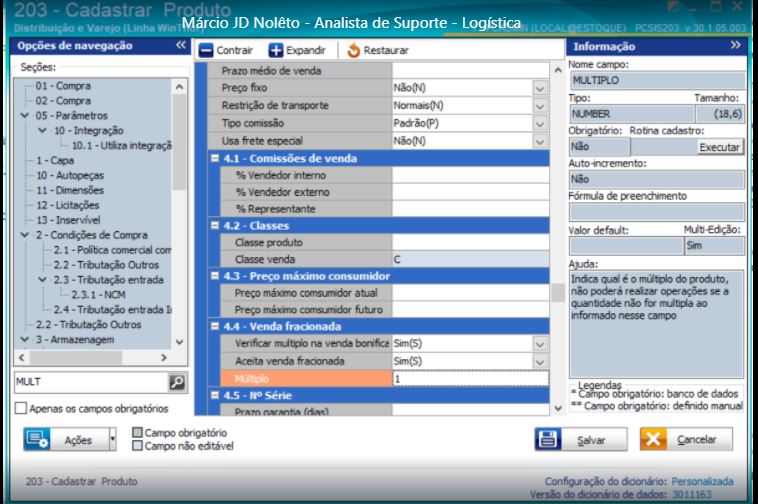The height and width of the screenshot is (504, 758).
Task: Click the Cancelar orange X icon
Action: 653,439
